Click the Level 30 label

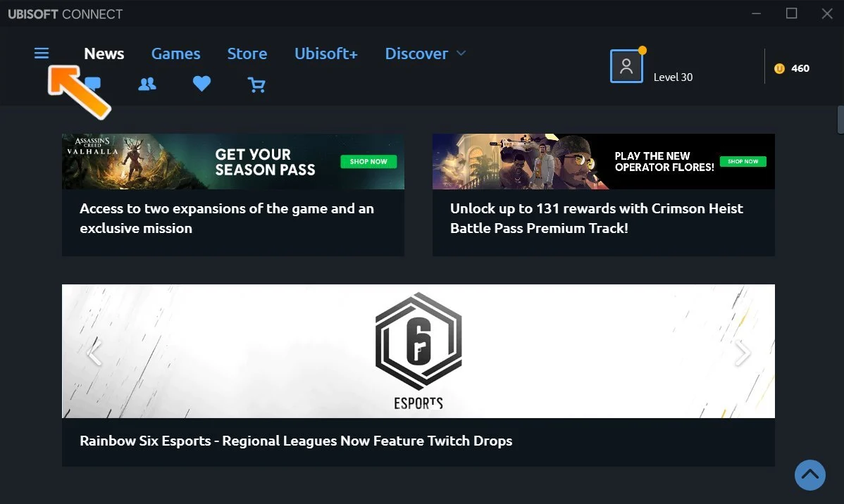click(673, 77)
